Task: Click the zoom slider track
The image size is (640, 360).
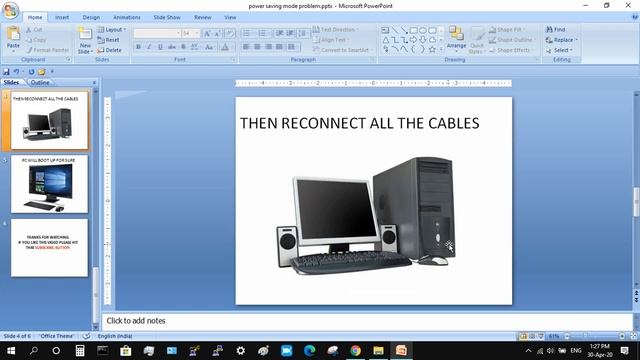Action: coord(594,336)
